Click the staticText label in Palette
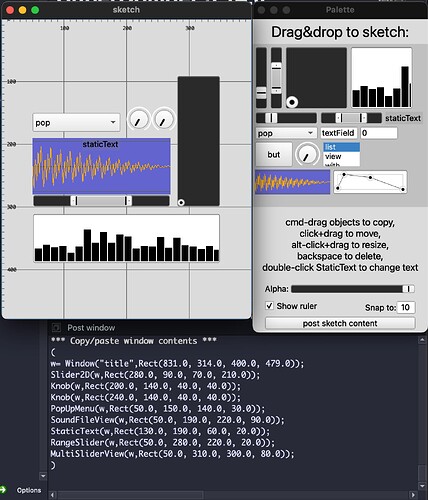The height and width of the screenshot is (500, 428). (x=403, y=118)
